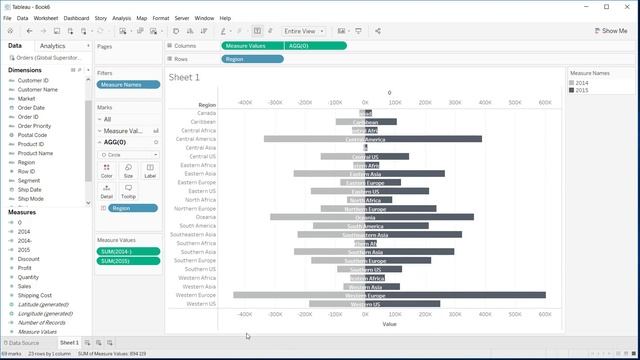Open the Fit dropdown showing Entire View
The image size is (640, 360).
pyautogui.click(x=303, y=31)
